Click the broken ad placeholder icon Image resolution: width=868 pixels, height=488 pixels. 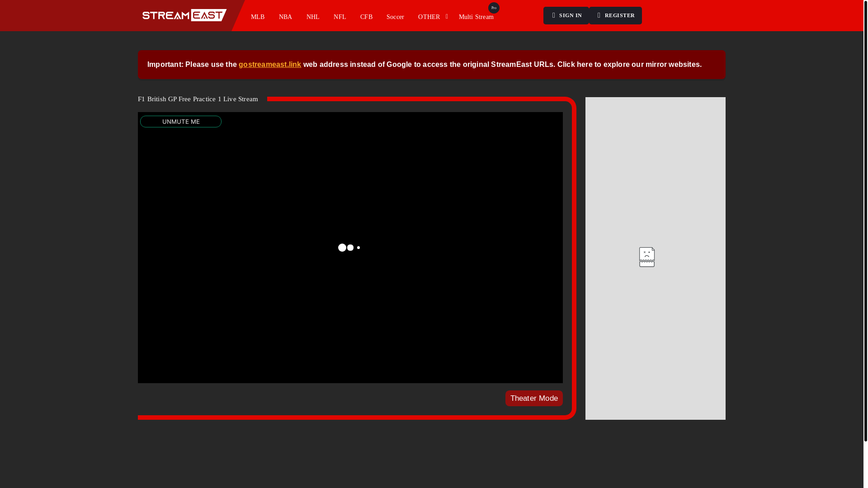click(x=647, y=257)
